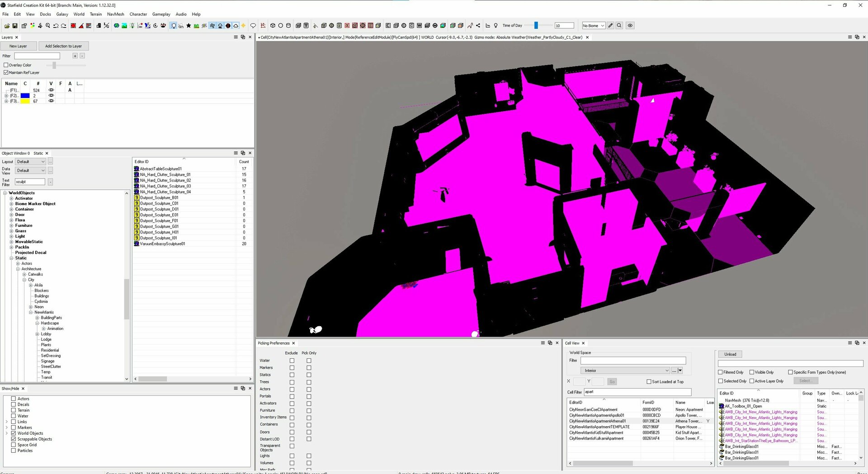The image size is (868, 474).
Task: Open the Galaxy menu
Action: pyautogui.click(x=62, y=14)
